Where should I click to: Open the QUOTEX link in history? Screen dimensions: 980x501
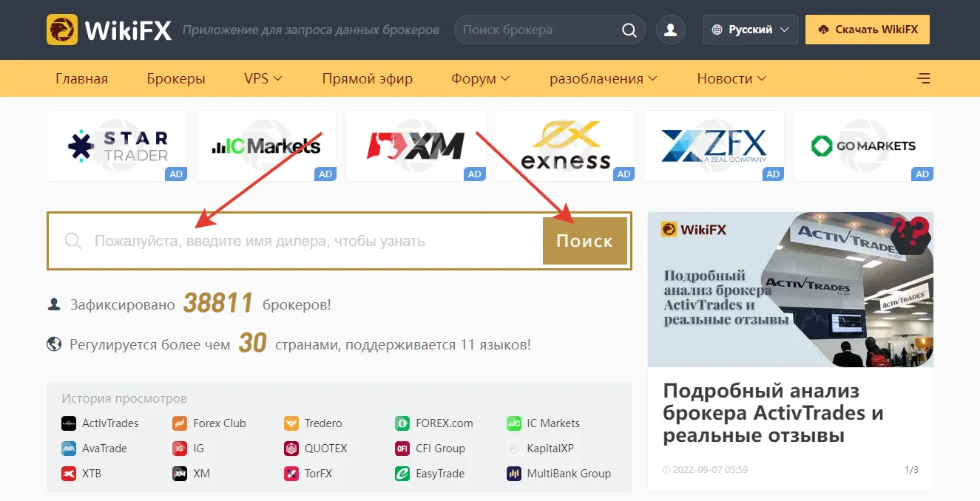tap(325, 449)
